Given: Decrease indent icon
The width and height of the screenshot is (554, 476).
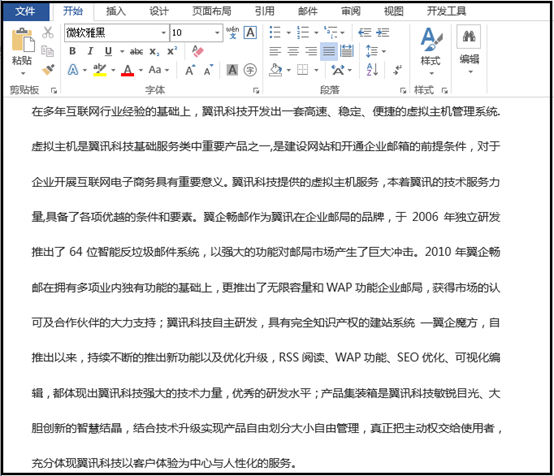Looking at the screenshot, I should [364, 33].
